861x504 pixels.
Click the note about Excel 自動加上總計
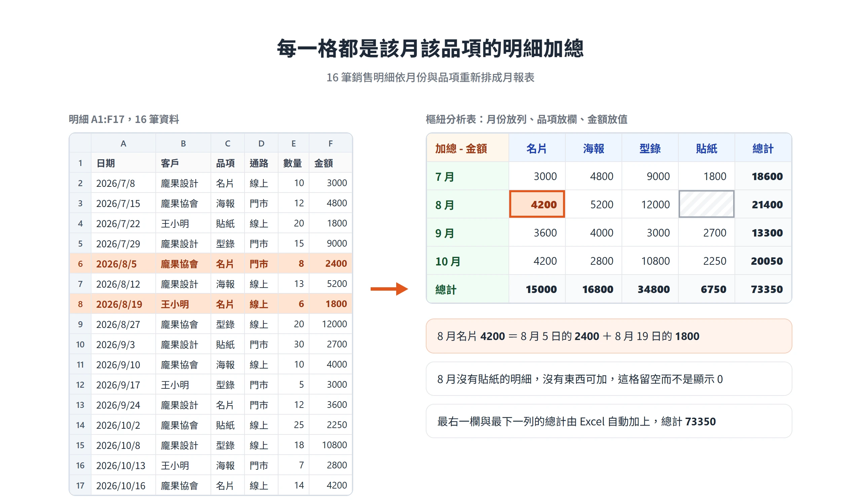pos(609,421)
